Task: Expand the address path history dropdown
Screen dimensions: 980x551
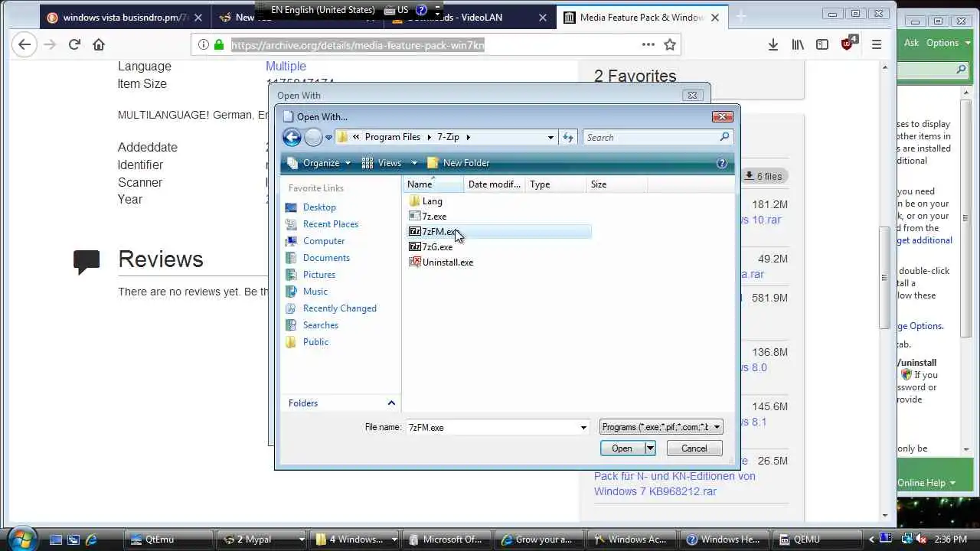Action: click(550, 137)
